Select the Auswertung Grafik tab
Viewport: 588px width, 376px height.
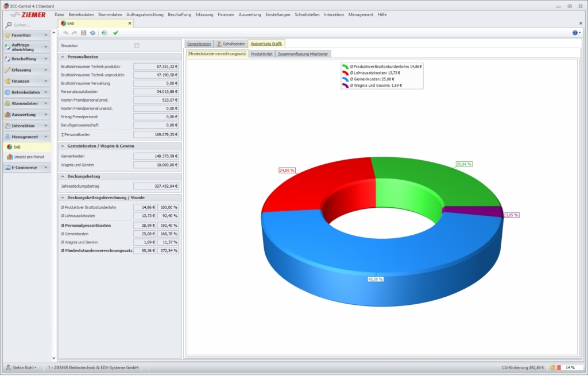[266, 44]
